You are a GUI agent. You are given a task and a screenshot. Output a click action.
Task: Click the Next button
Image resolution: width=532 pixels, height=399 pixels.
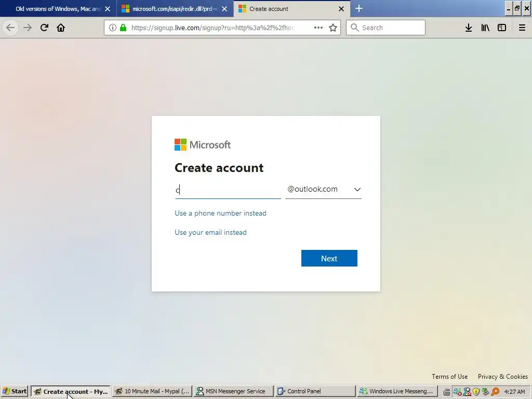(329, 258)
